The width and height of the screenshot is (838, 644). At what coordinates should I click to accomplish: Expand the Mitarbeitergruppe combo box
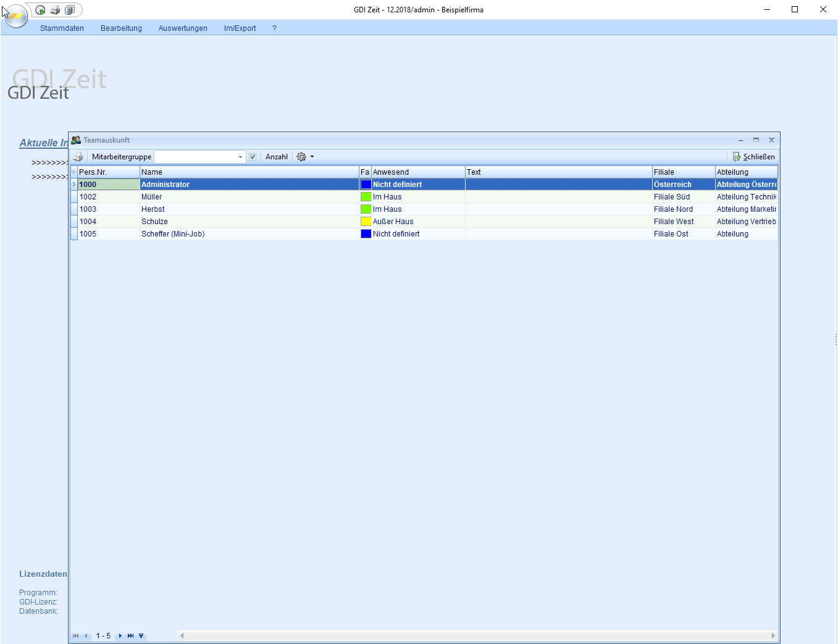(240, 157)
